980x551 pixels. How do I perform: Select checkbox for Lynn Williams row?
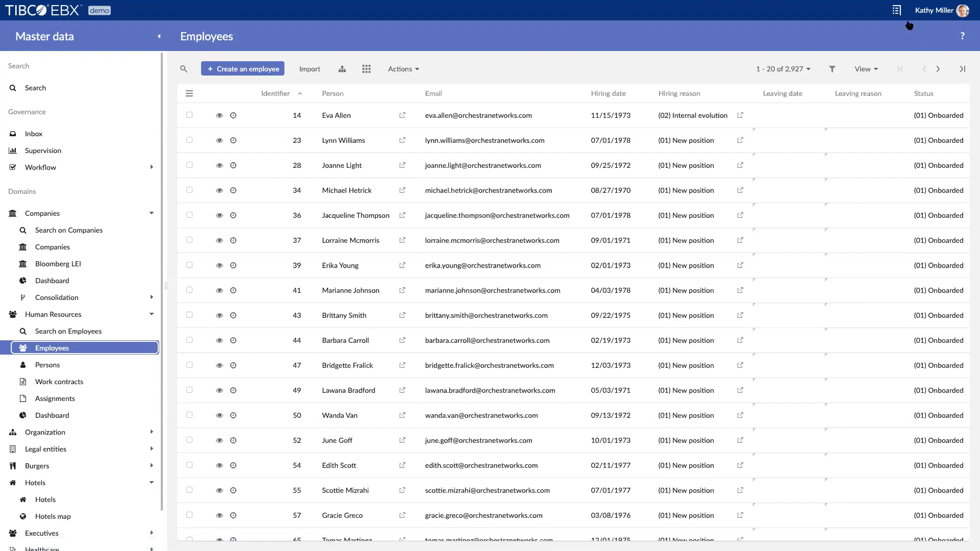click(x=189, y=140)
